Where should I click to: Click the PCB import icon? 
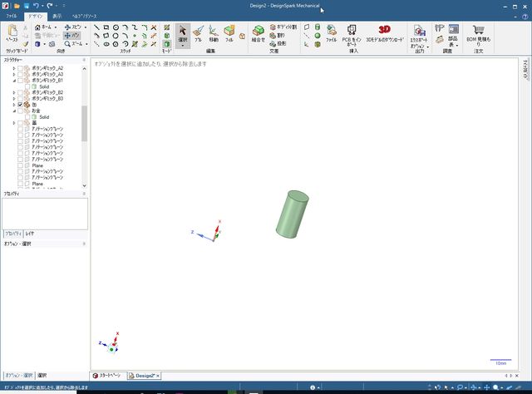(x=352, y=31)
